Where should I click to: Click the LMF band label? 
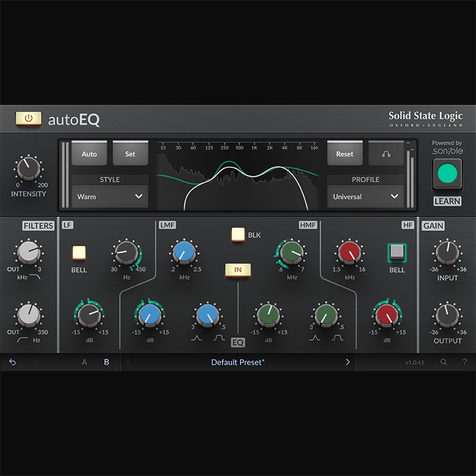[x=167, y=225]
